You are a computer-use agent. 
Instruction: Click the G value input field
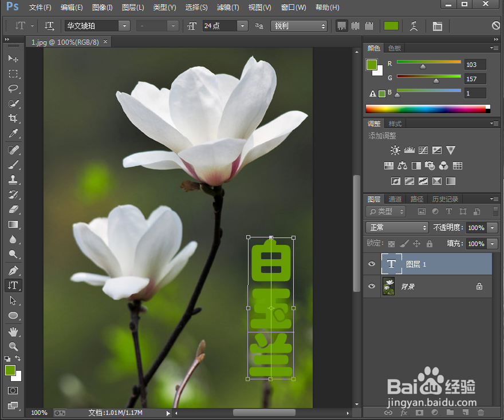(x=475, y=78)
